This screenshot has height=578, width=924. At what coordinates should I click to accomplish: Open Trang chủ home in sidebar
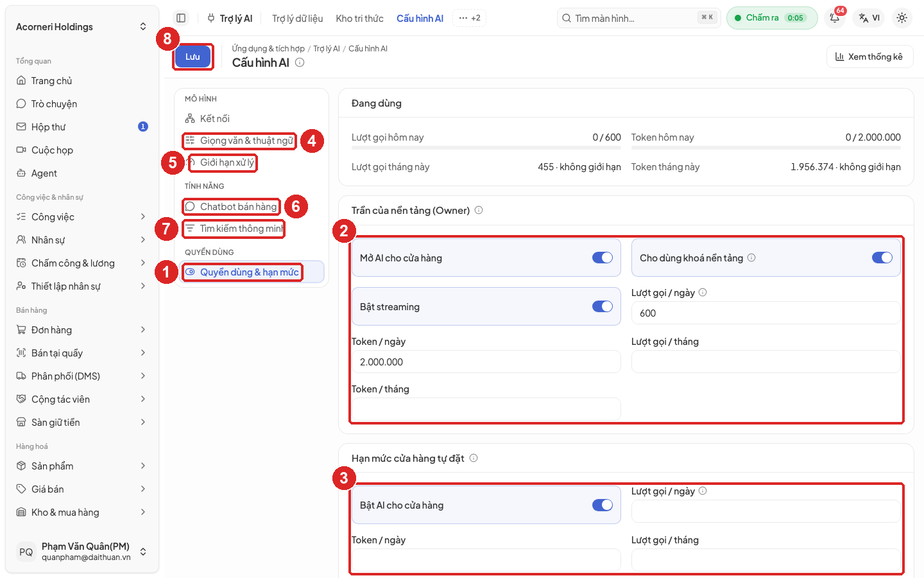82,81
